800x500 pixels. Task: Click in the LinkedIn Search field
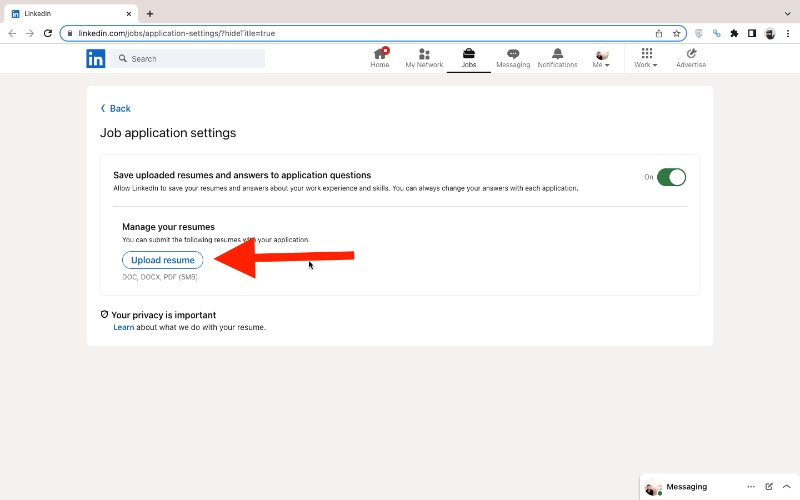pos(187,59)
